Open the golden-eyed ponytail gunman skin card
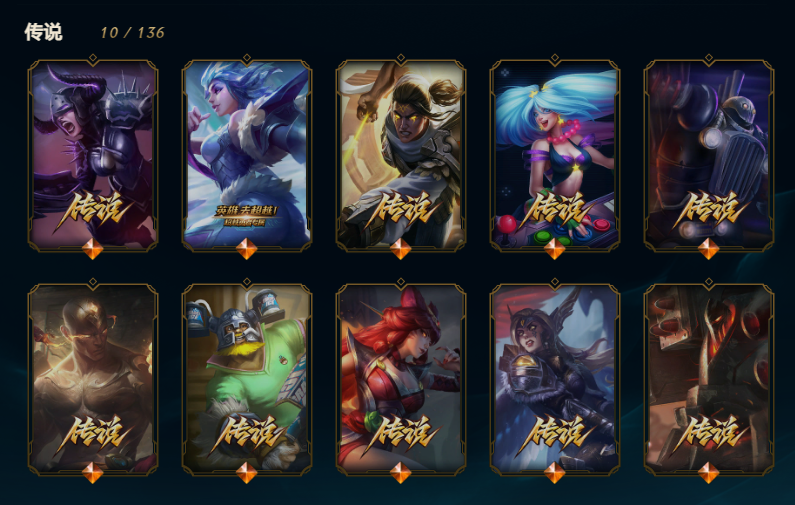The height and width of the screenshot is (505, 795). pos(401,155)
